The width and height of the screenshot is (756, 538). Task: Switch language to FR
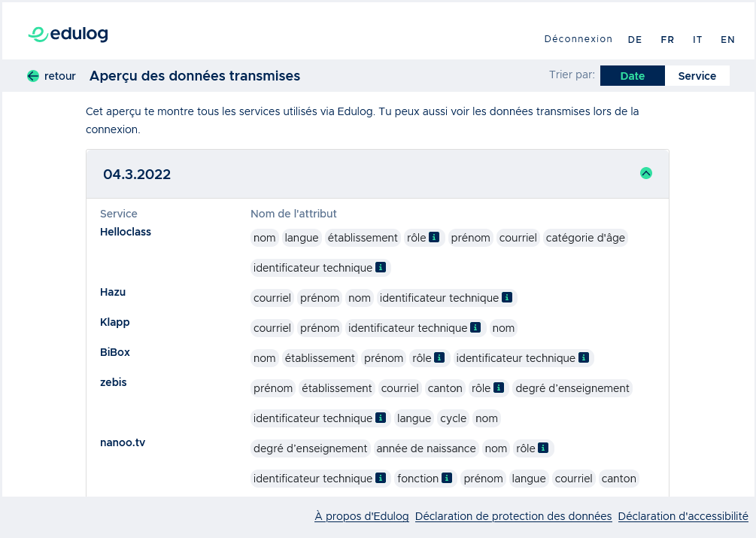click(x=667, y=40)
